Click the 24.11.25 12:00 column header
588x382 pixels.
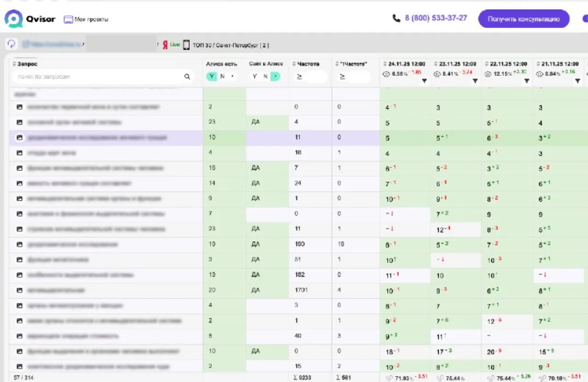point(404,64)
